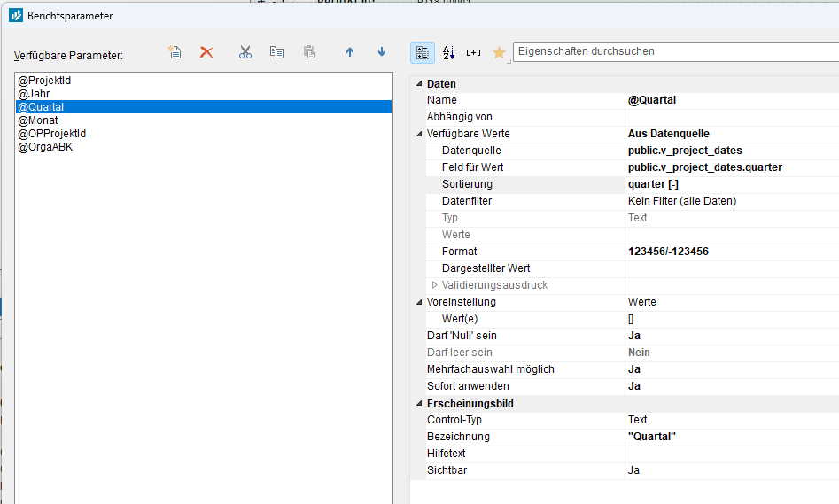This screenshot has height=504, width=839.
Task: Move parameter up with the up arrow
Action: click(350, 52)
